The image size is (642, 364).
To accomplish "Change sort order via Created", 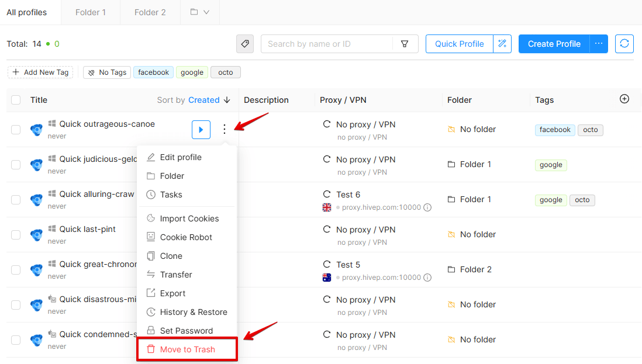I will click(x=204, y=100).
